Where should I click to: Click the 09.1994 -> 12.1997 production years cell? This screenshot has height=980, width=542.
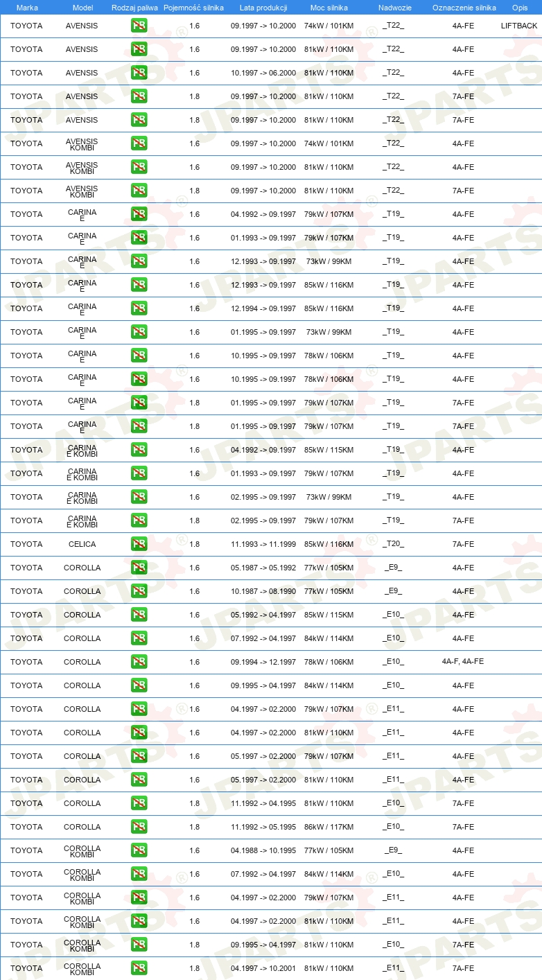tap(263, 662)
